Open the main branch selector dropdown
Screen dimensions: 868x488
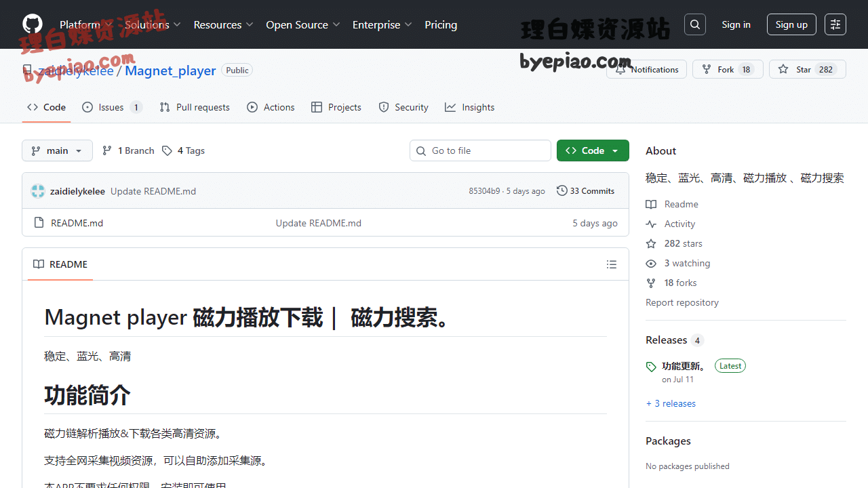[x=57, y=150]
